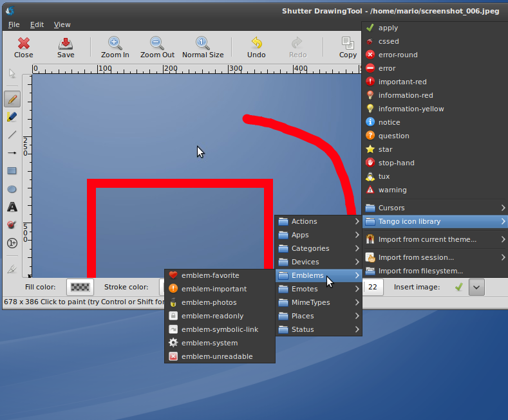Select the ellipse shape tool
This screenshot has height=420, width=508.
coord(12,189)
